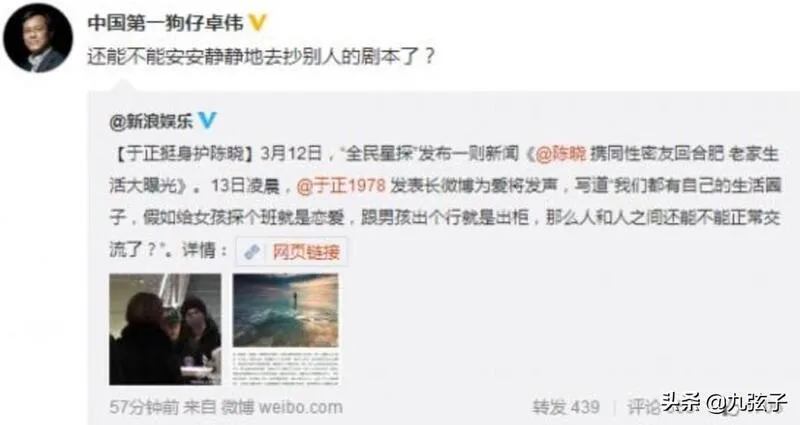
Task: Open the 中国第一狗仔卓伟 username
Action: coord(165,23)
